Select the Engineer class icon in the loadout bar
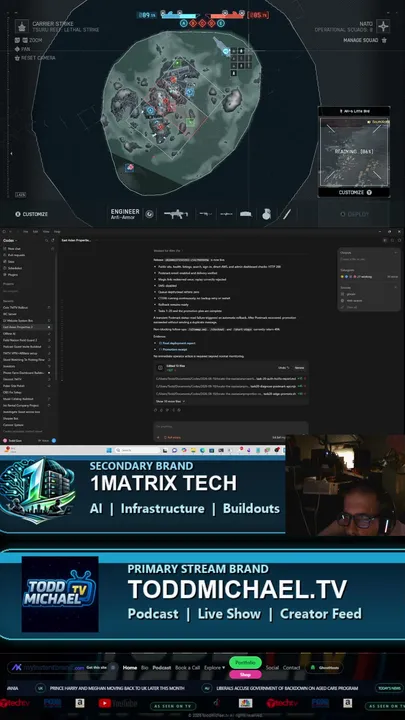 coord(149,214)
